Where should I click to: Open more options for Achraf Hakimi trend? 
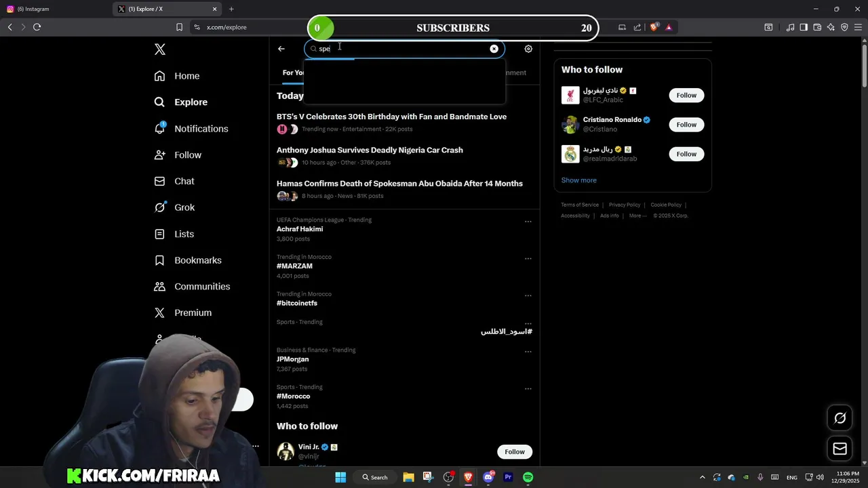[528, 222]
